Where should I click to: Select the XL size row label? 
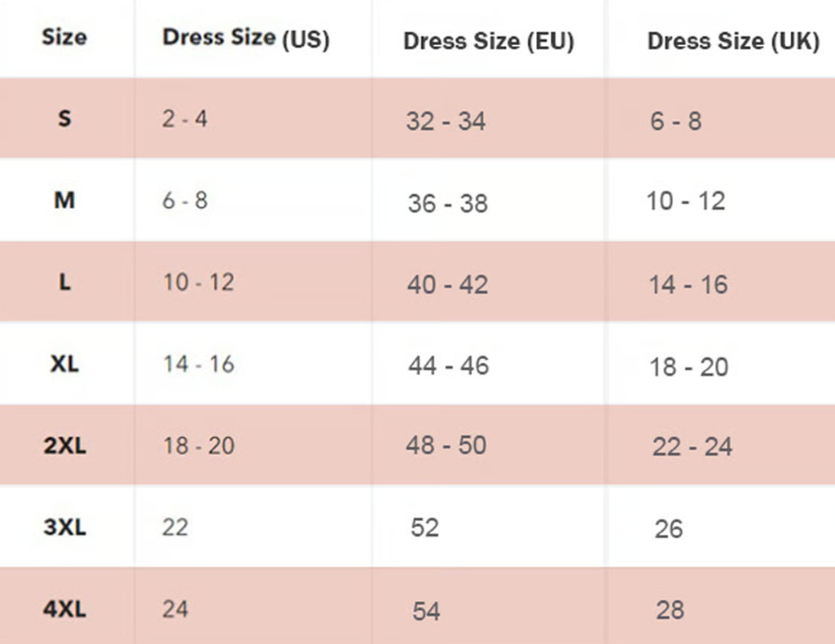coord(64,364)
